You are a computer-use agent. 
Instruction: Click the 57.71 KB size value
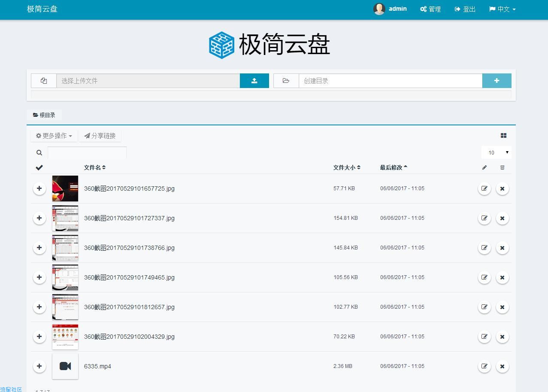[x=344, y=188]
